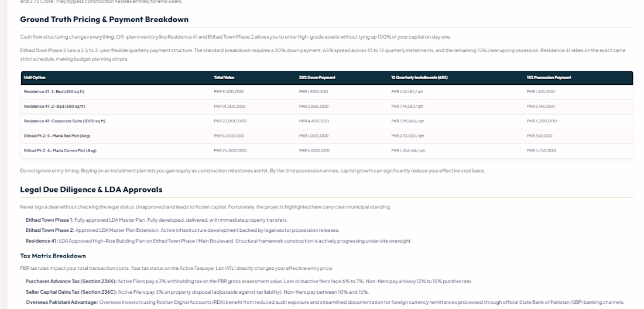The image size is (644, 309).
Task: Click the 'Tax Matrix Breakdown' subheading
Action: [53, 256]
